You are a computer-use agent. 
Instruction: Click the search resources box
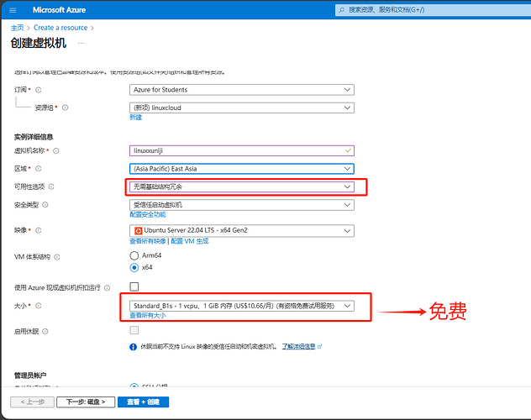coord(433,10)
